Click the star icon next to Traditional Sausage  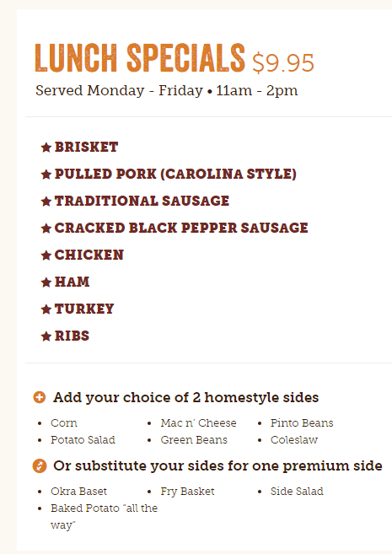point(46,201)
